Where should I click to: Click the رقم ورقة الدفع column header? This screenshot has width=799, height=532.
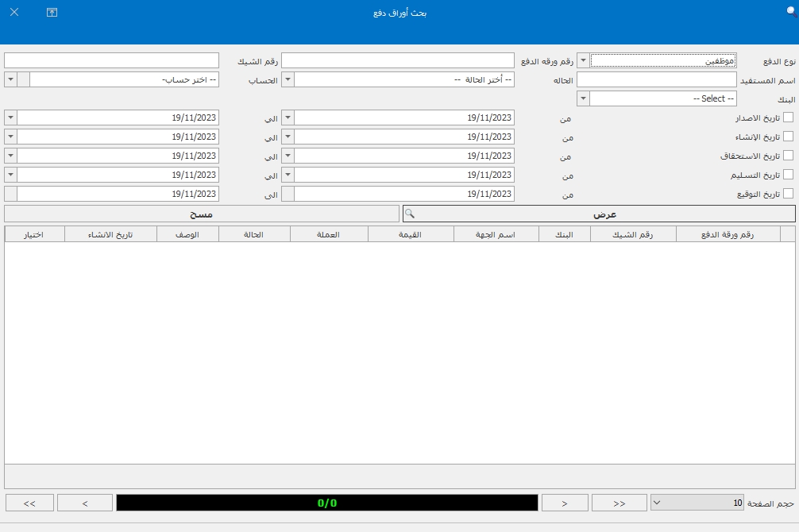[728, 234]
